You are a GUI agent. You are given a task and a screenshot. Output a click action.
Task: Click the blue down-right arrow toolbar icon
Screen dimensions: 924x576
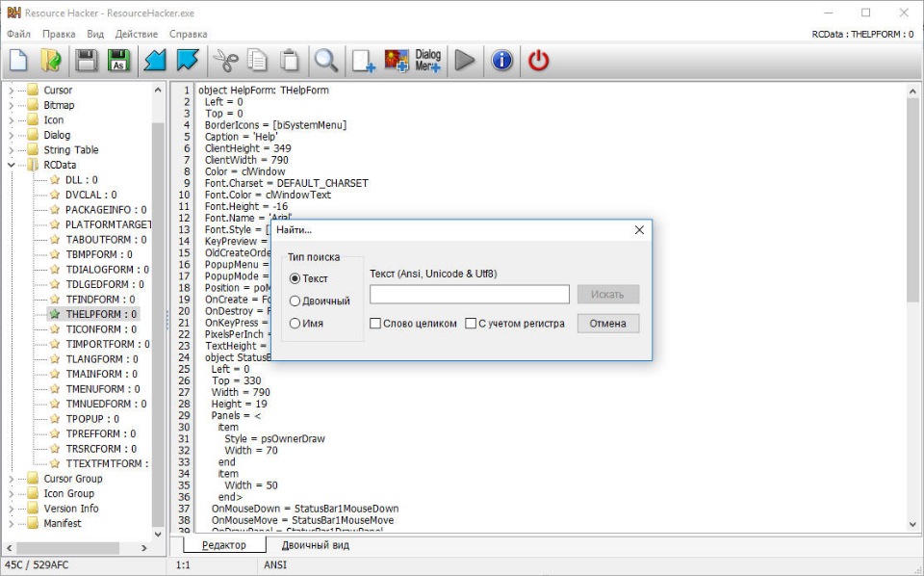point(188,60)
